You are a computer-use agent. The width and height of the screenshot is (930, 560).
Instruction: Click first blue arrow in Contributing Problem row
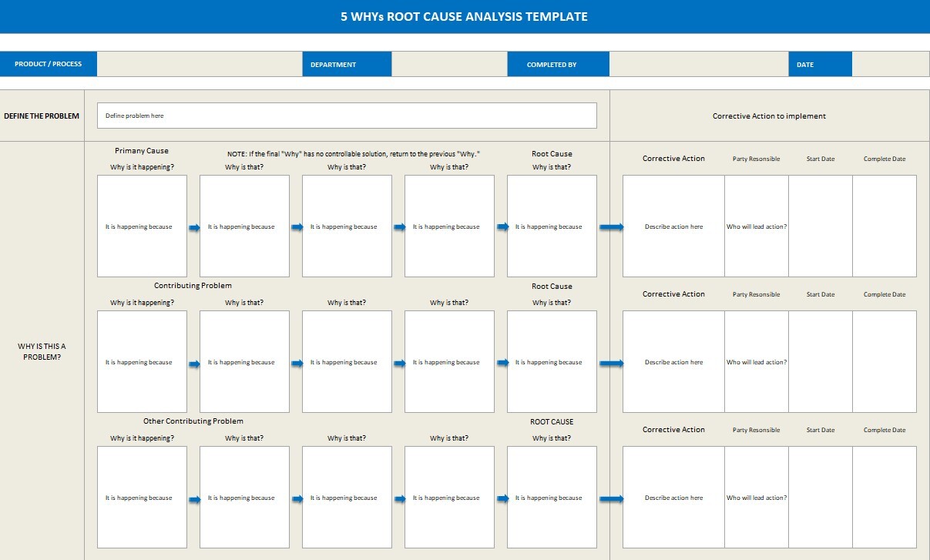[193, 363]
